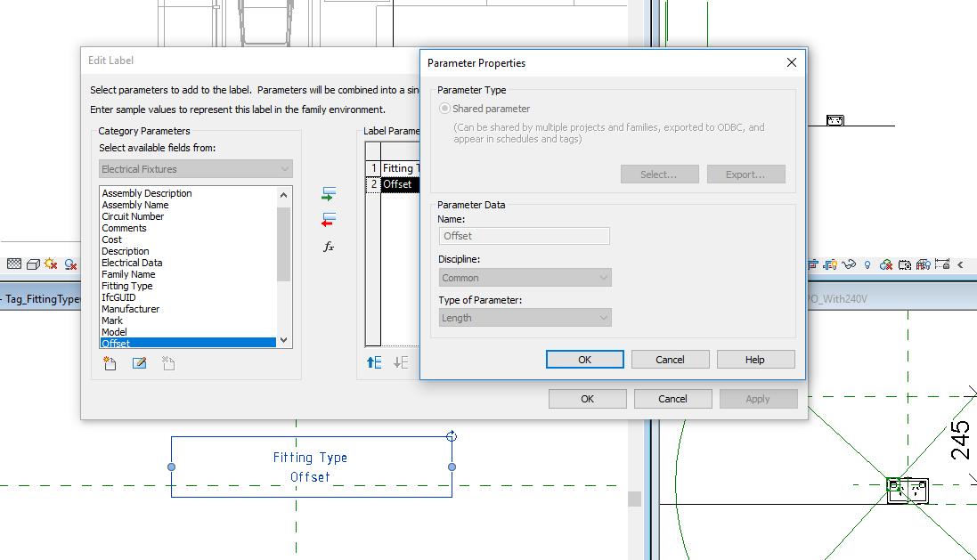Select Assembly Name in parameter list
The image size is (977, 560).
188,205
